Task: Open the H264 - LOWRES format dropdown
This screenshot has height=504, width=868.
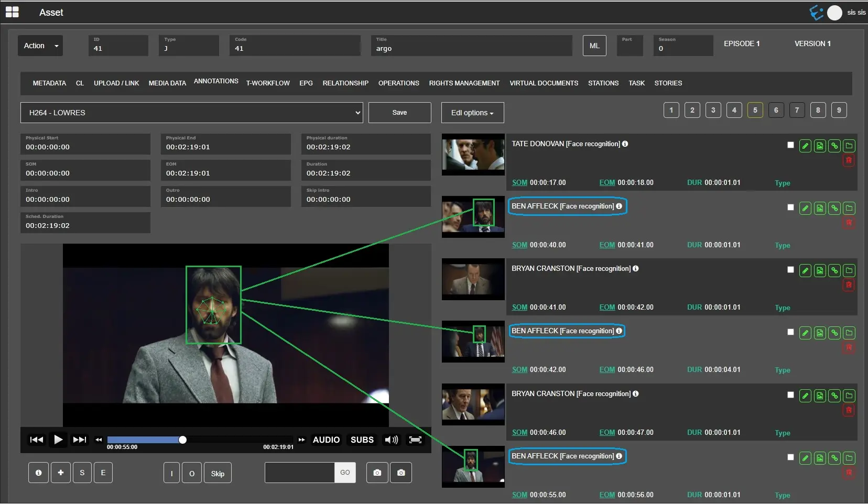Action: point(191,113)
